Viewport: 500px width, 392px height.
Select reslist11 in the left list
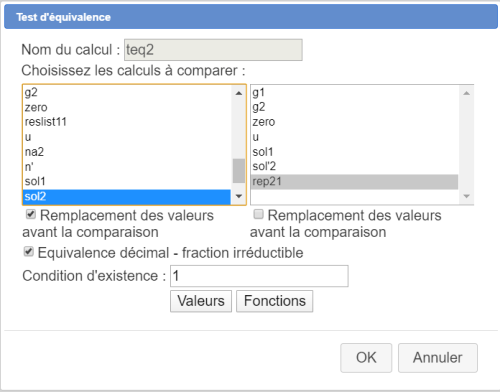[x=127, y=122]
